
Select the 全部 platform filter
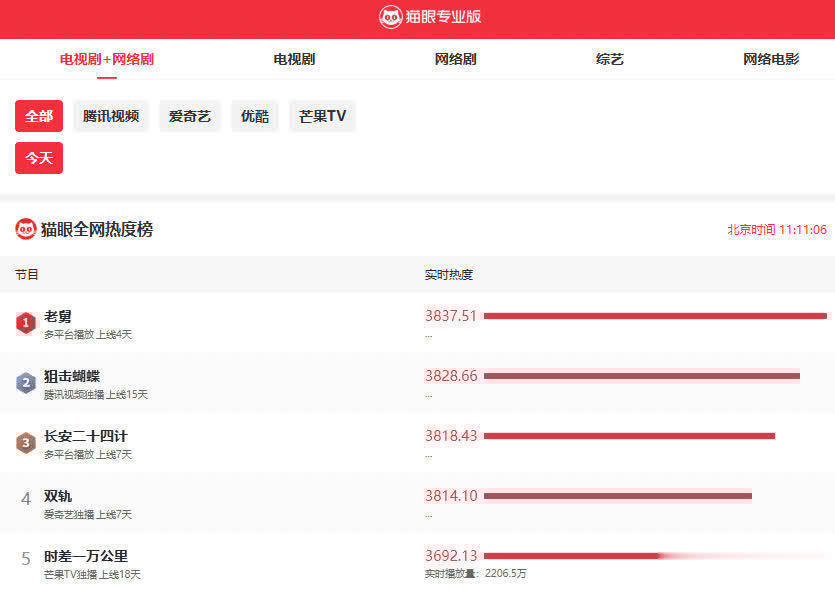coord(39,116)
